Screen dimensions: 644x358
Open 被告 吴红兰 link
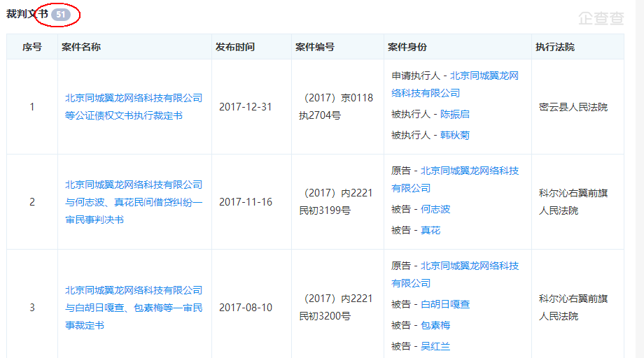point(435,346)
